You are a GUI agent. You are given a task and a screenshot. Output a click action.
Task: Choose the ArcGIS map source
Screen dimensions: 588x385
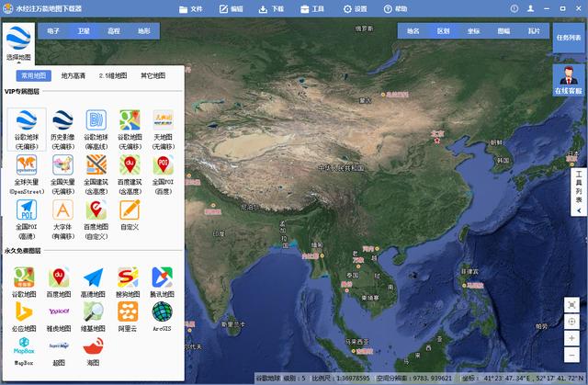click(162, 315)
